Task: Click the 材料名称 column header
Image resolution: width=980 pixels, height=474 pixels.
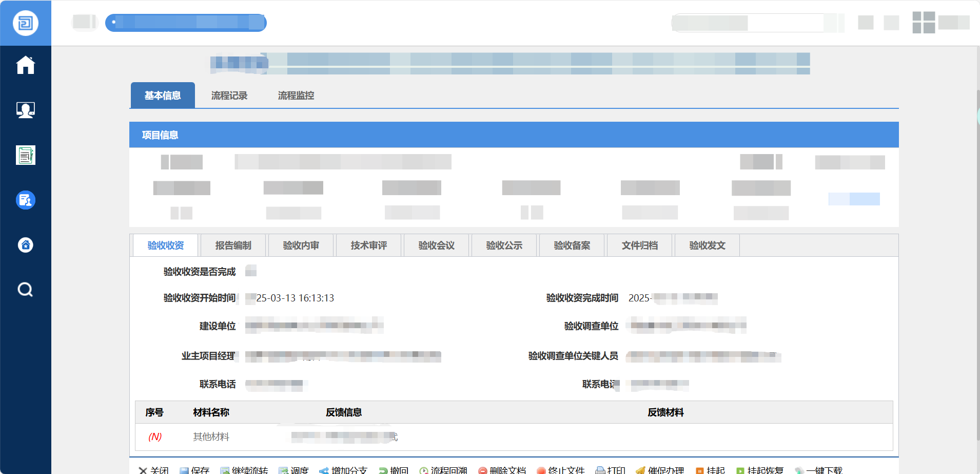Action: 211,412
